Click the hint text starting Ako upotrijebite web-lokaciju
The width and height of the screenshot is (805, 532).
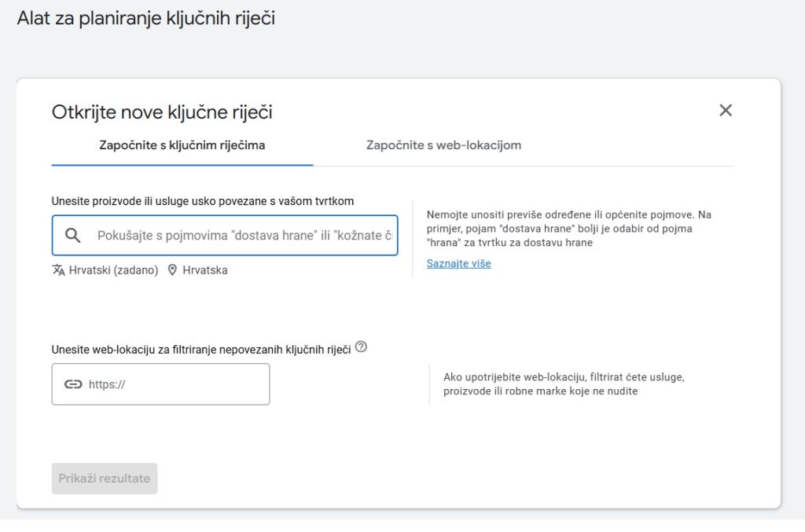point(564,383)
